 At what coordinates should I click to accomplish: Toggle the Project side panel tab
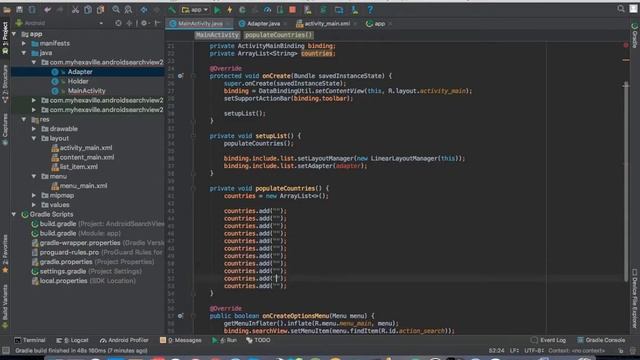click(x=5, y=38)
